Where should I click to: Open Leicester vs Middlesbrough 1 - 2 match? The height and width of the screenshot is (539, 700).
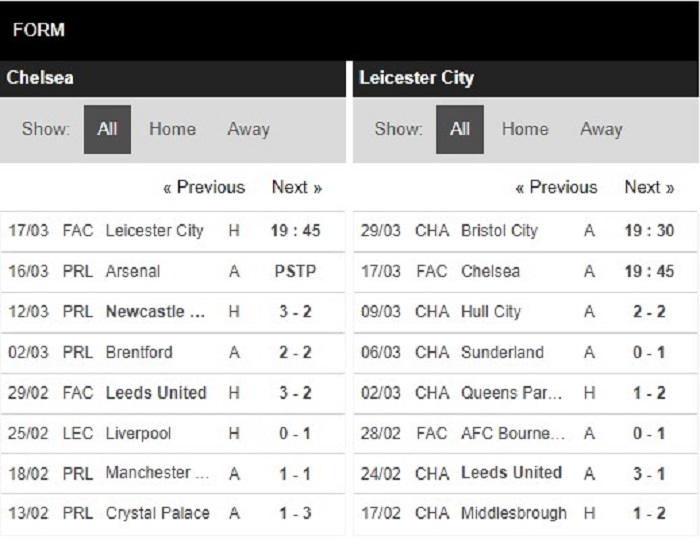pos(525,514)
